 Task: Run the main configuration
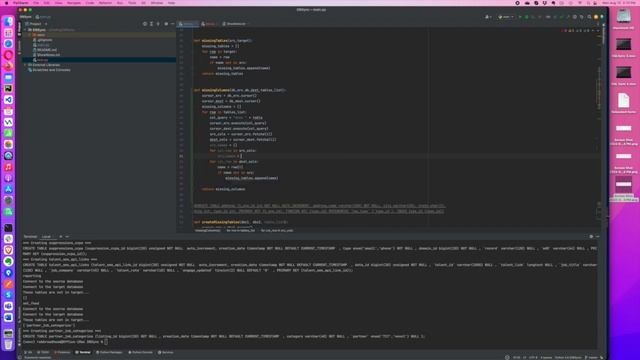pyautogui.click(x=520, y=17)
